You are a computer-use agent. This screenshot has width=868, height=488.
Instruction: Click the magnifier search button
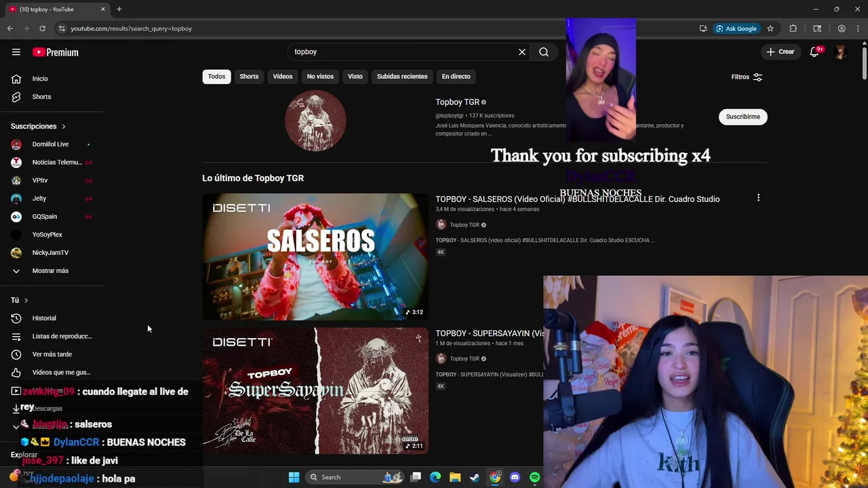point(544,52)
